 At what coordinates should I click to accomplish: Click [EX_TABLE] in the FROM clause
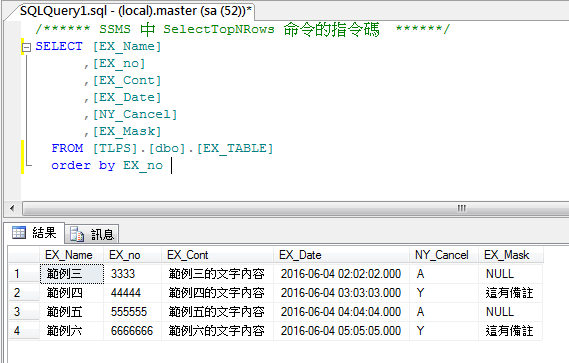coord(235,148)
